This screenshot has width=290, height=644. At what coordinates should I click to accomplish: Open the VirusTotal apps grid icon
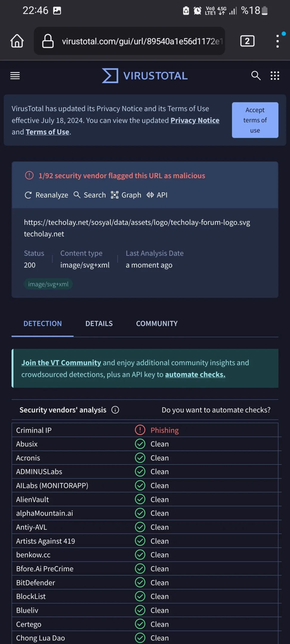click(275, 76)
